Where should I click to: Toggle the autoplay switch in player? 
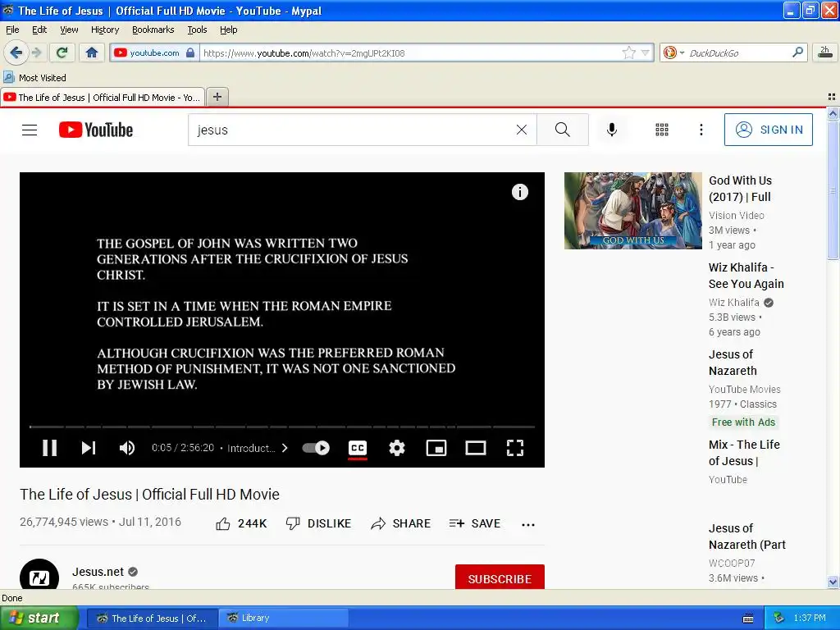(316, 448)
